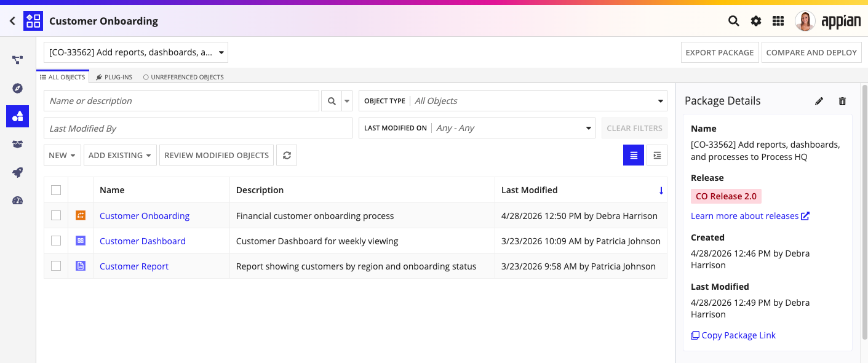The width and height of the screenshot is (868, 363).
Task: Delete the package with the trash icon
Action: 842,101
